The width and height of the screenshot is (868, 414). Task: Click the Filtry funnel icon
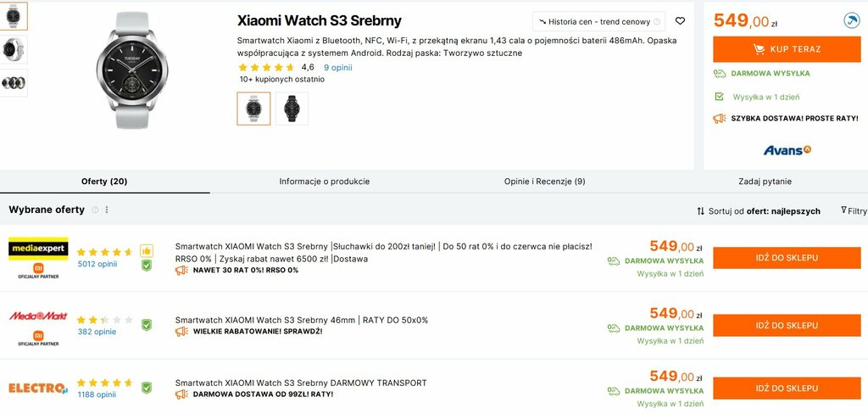click(x=843, y=210)
